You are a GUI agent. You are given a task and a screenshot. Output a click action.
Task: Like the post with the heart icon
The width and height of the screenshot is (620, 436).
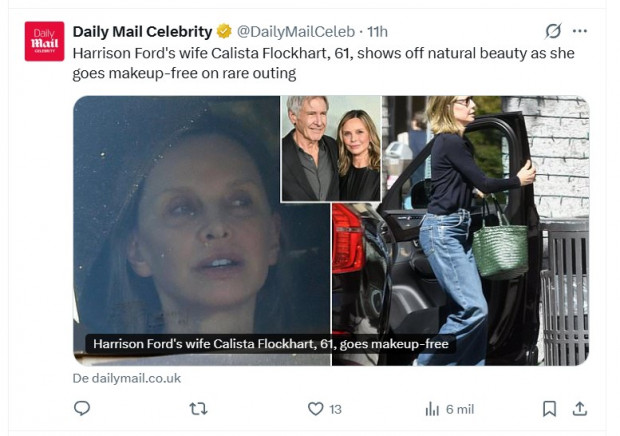click(x=315, y=408)
